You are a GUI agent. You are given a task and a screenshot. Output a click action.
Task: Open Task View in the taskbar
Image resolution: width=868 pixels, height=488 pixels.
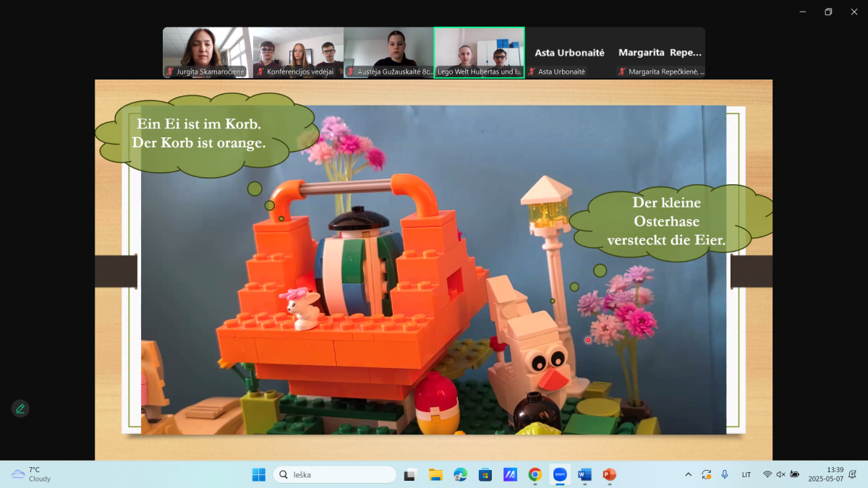411,474
